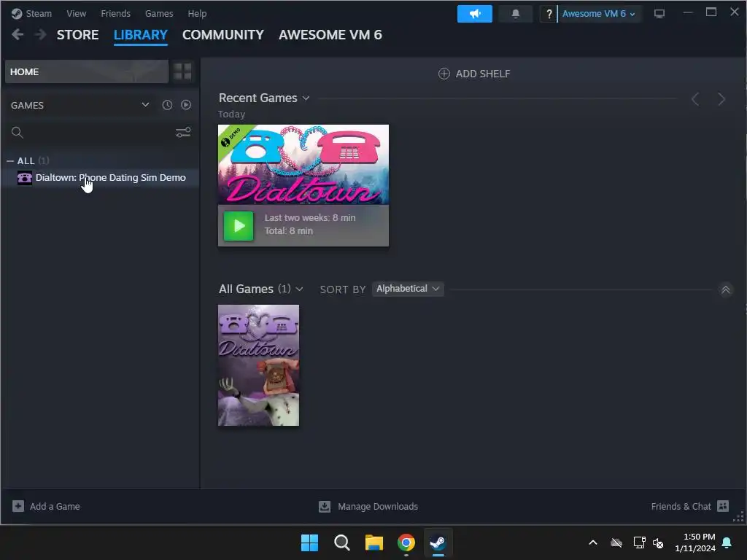Image resolution: width=747 pixels, height=560 pixels.
Task: Go back with the left arrow
Action: coord(18,34)
